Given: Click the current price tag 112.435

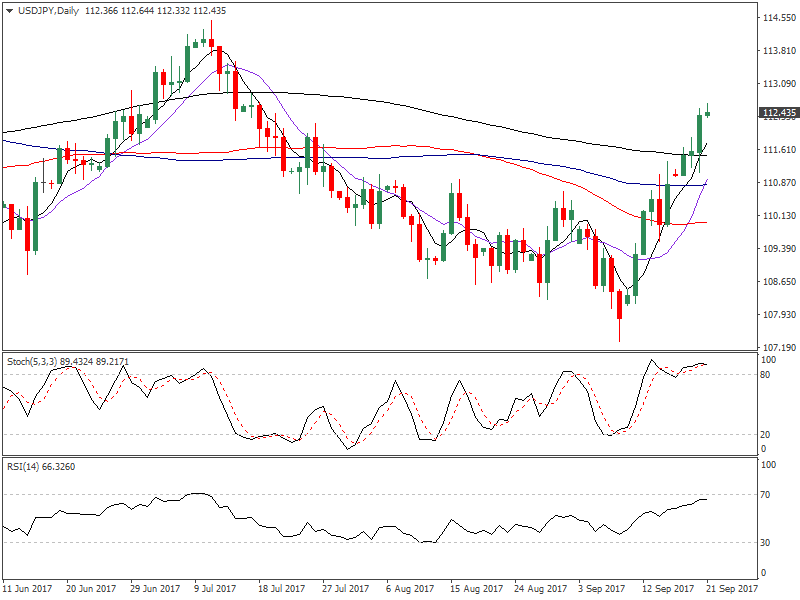Looking at the screenshot, I should coord(777,113).
